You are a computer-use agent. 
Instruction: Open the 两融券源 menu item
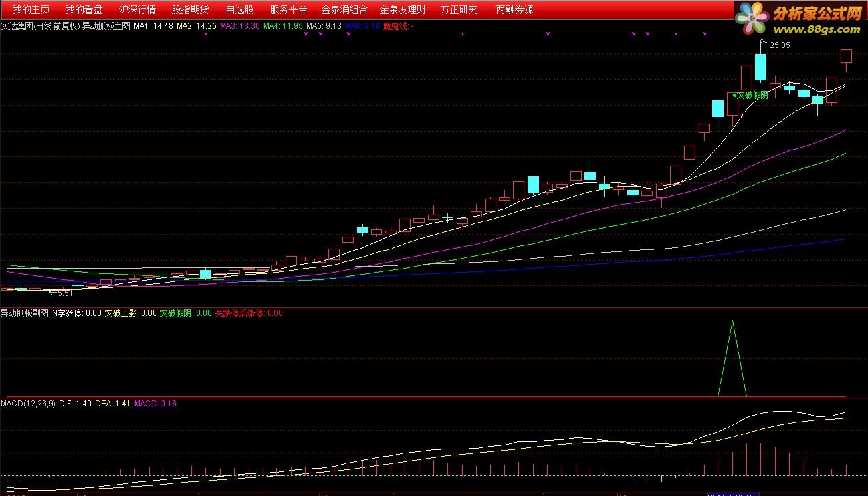(x=515, y=10)
